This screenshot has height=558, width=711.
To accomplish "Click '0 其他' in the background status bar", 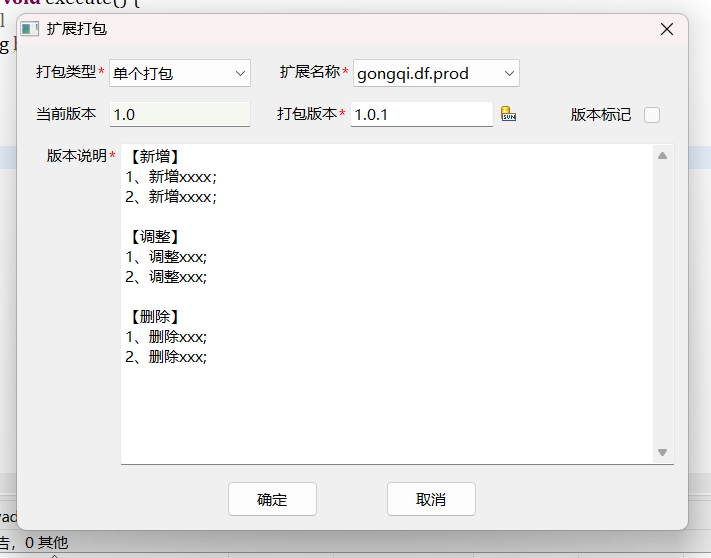I will tap(47, 542).
